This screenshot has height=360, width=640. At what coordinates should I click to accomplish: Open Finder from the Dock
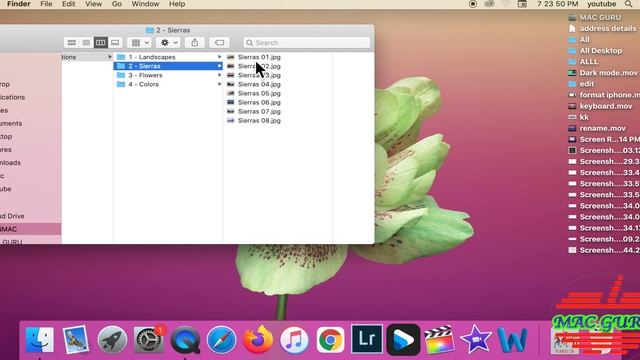point(40,340)
